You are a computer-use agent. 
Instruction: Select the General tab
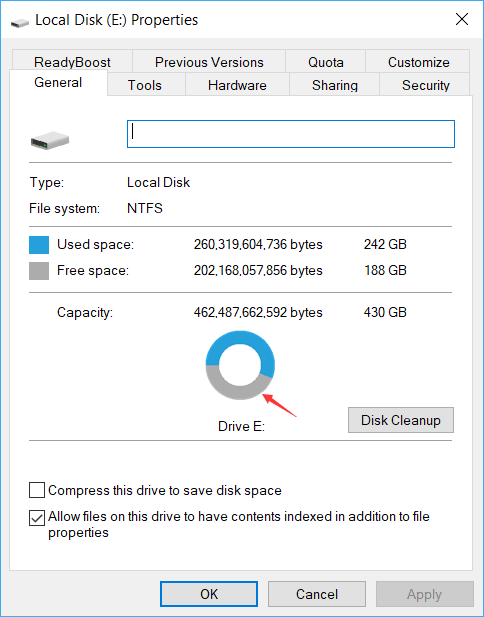(58, 83)
